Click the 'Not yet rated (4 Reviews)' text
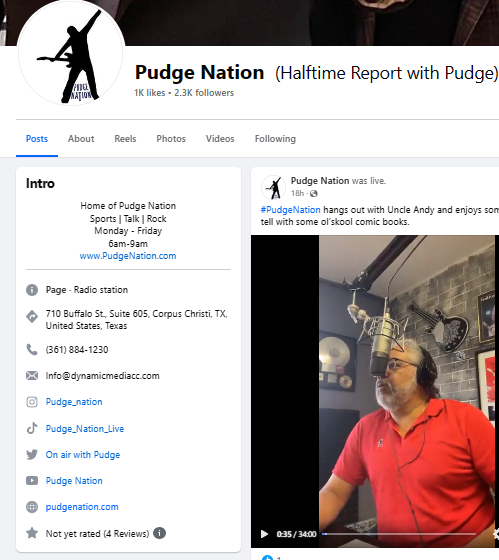The width and height of the screenshot is (499, 560). coord(97,534)
